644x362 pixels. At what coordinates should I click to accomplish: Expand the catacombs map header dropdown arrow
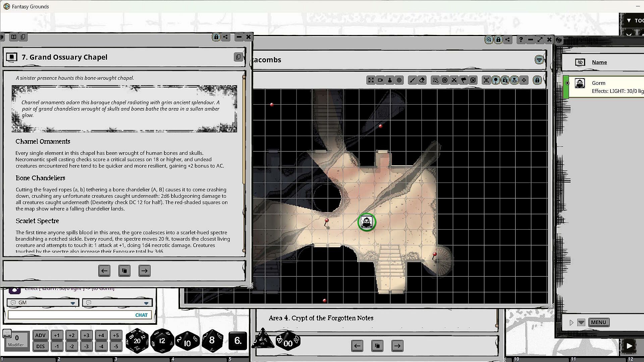tap(539, 60)
